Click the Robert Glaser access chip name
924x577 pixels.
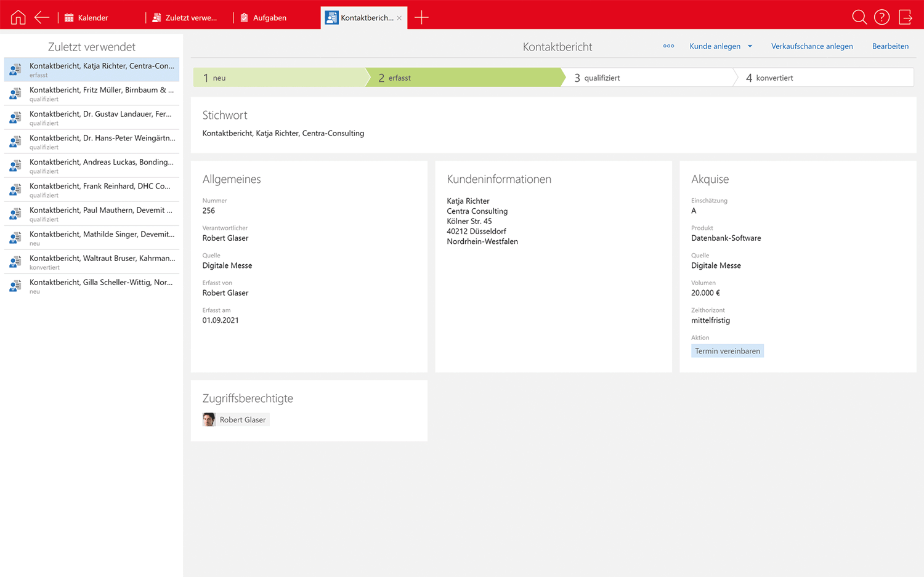(x=243, y=419)
